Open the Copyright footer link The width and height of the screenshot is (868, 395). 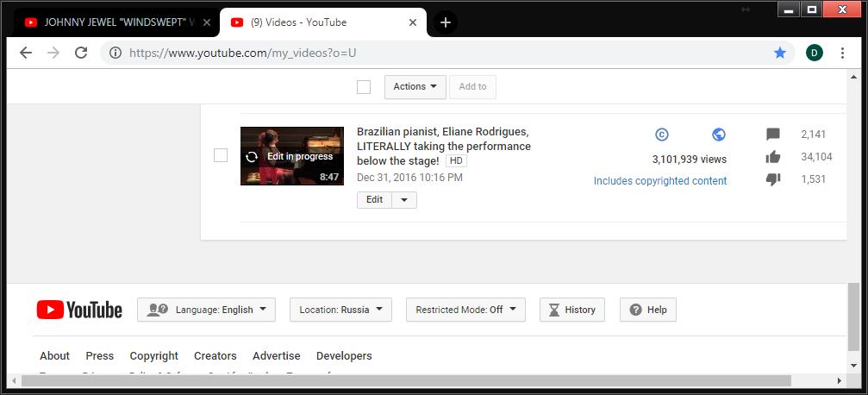[154, 355]
